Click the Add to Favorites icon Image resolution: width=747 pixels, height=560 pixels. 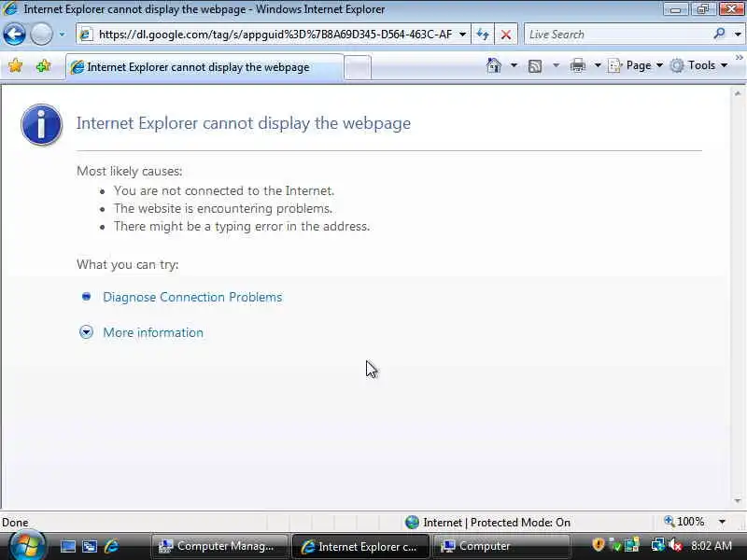pos(43,65)
